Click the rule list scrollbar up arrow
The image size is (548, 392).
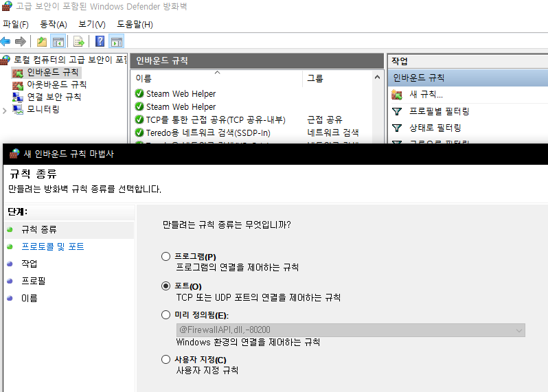point(377,77)
